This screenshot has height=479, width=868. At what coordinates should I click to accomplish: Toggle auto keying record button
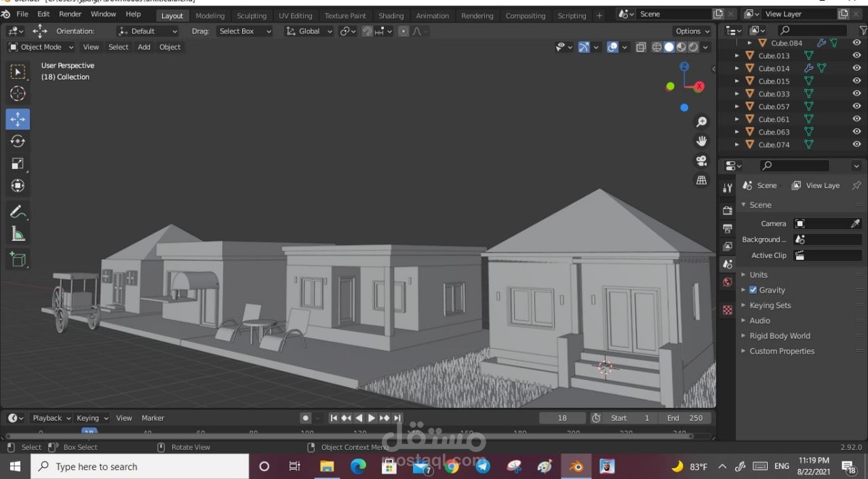306,418
